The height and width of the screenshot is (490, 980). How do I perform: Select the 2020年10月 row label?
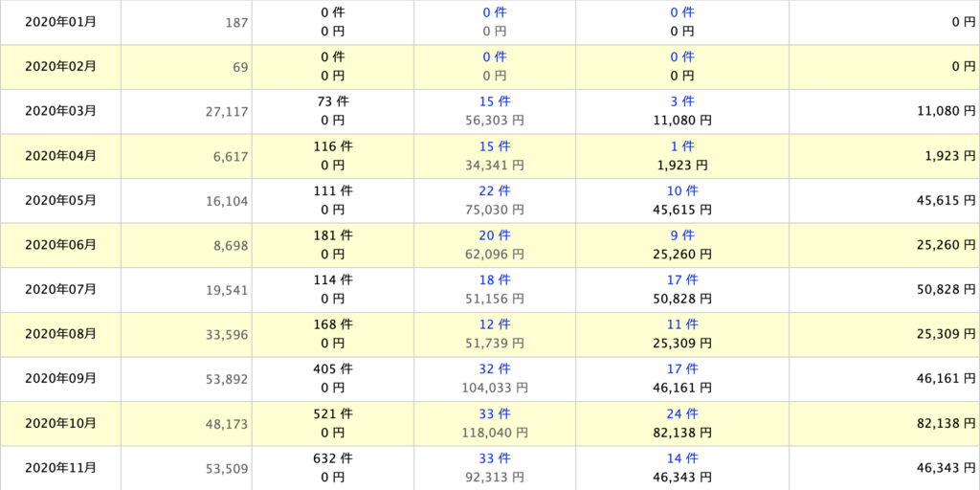click(x=60, y=423)
